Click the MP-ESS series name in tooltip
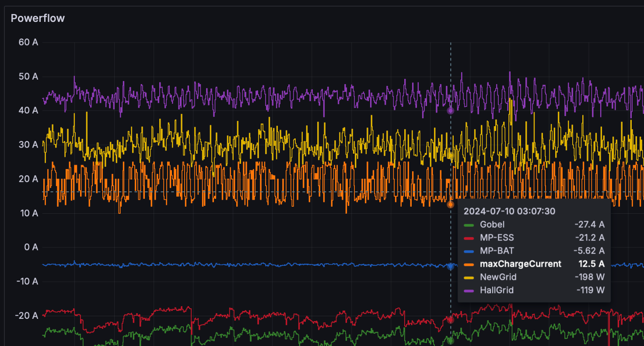 pyautogui.click(x=497, y=238)
